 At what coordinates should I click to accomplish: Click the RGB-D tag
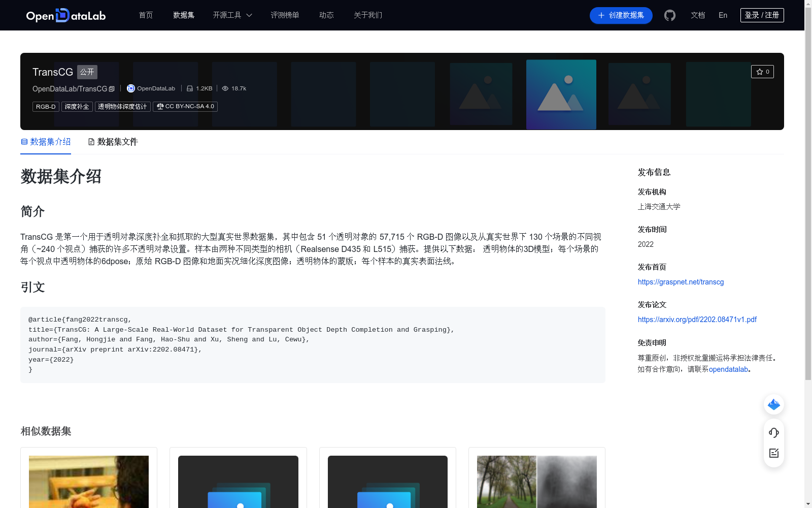[x=46, y=107]
